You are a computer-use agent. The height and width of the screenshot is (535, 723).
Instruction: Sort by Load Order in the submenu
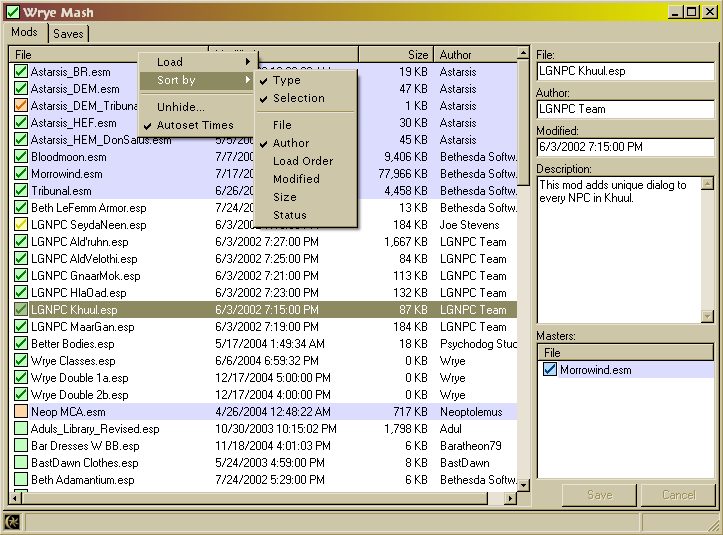(x=303, y=161)
